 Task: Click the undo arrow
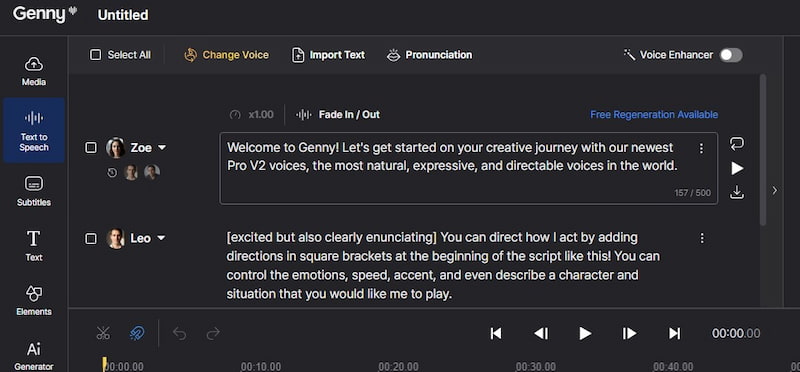[x=180, y=334]
